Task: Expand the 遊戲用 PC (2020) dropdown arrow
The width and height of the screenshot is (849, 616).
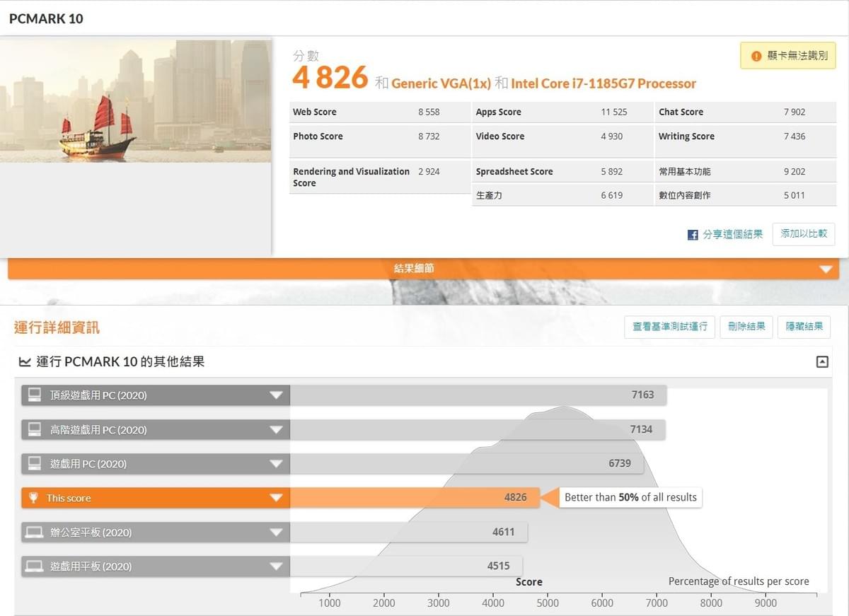Action: click(x=276, y=464)
